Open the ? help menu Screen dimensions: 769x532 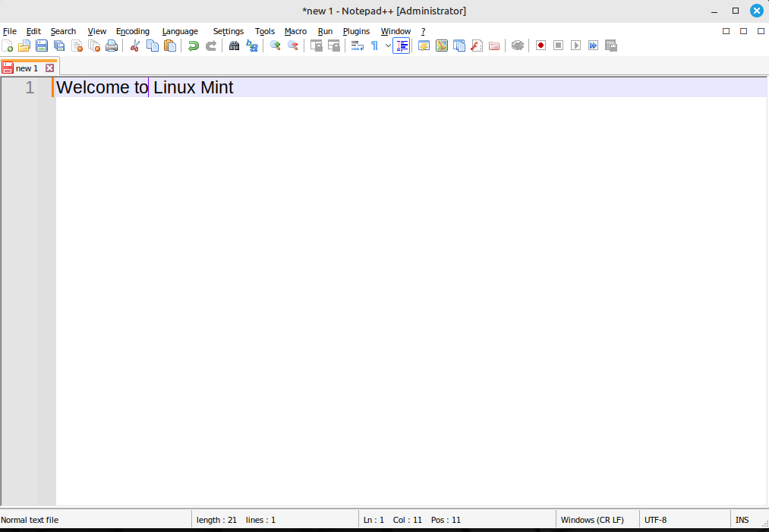[x=424, y=31]
